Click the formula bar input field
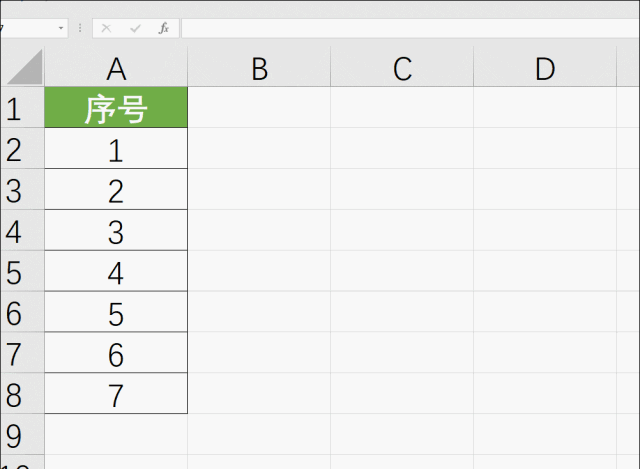 (x=411, y=28)
